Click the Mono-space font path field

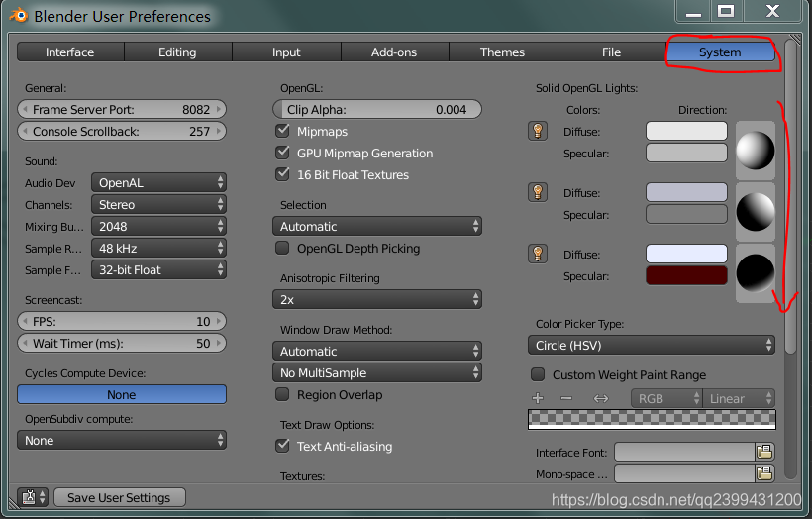684,473
